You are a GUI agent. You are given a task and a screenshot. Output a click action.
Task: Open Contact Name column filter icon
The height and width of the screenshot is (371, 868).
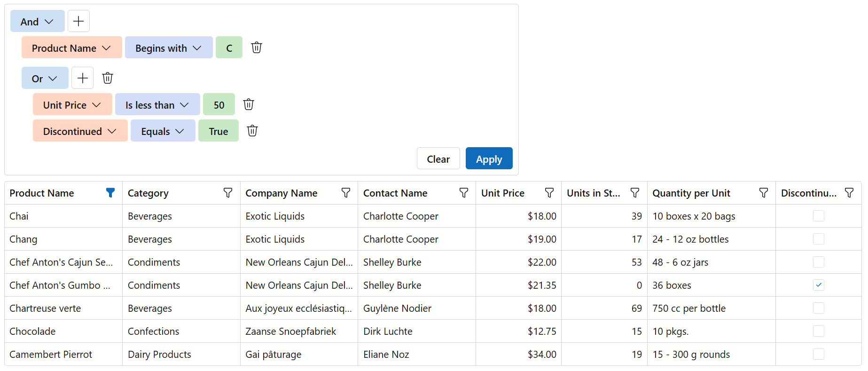coord(464,193)
